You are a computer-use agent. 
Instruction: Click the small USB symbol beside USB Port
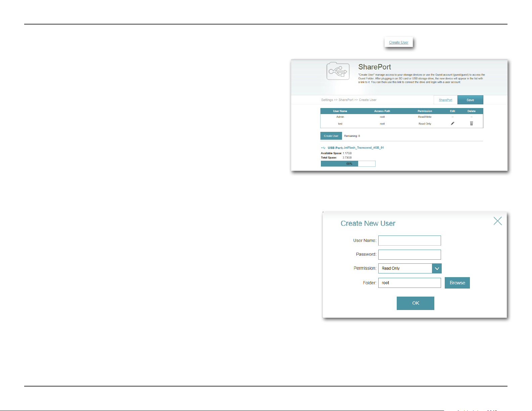323,148
